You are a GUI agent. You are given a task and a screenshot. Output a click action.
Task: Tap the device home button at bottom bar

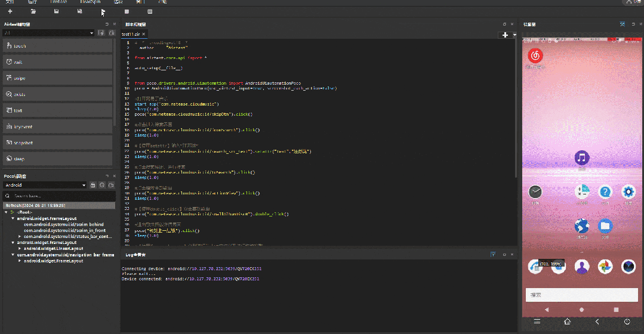pos(567,321)
